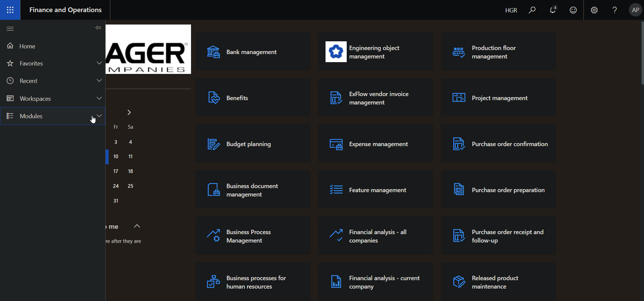Image resolution: width=644 pixels, height=301 pixels.
Task: Select calendar date 17
Action: tap(116, 171)
